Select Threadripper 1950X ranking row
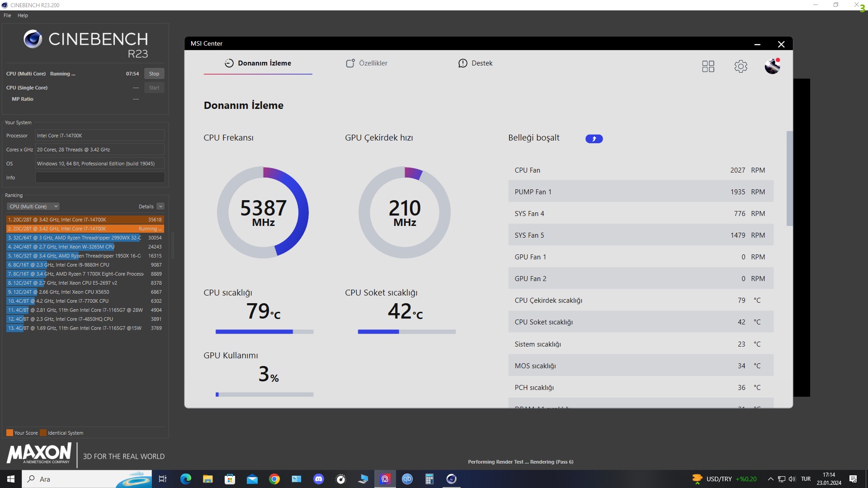Image resolution: width=868 pixels, height=488 pixels. click(85, 256)
